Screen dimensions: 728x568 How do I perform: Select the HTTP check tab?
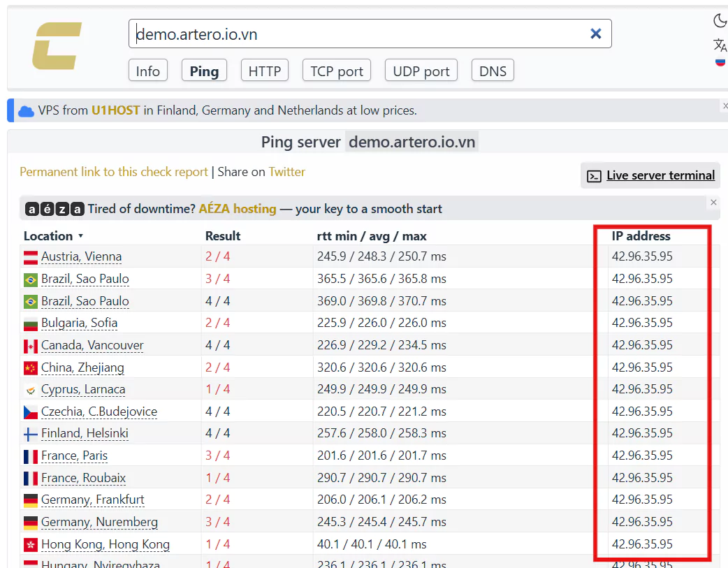click(264, 71)
